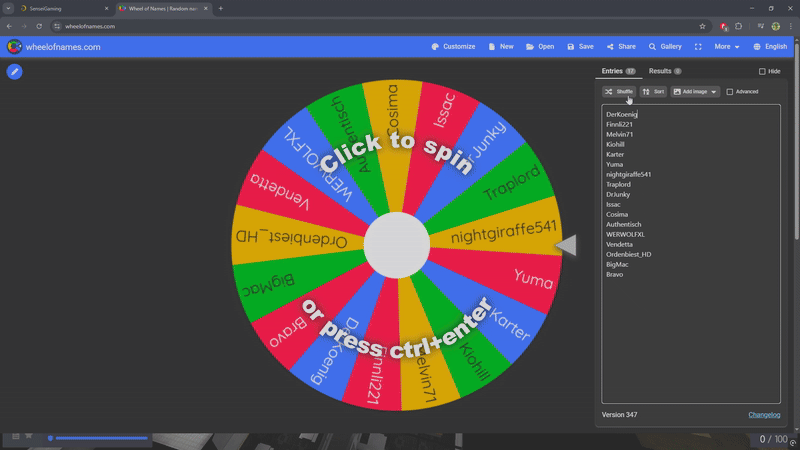Click the Issac entry line
The height and width of the screenshot is (450, 800).
(x=613, y=204)
